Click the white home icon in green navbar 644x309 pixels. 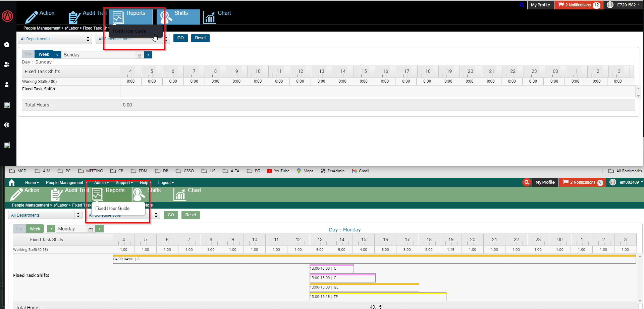(x=12, y=182)
